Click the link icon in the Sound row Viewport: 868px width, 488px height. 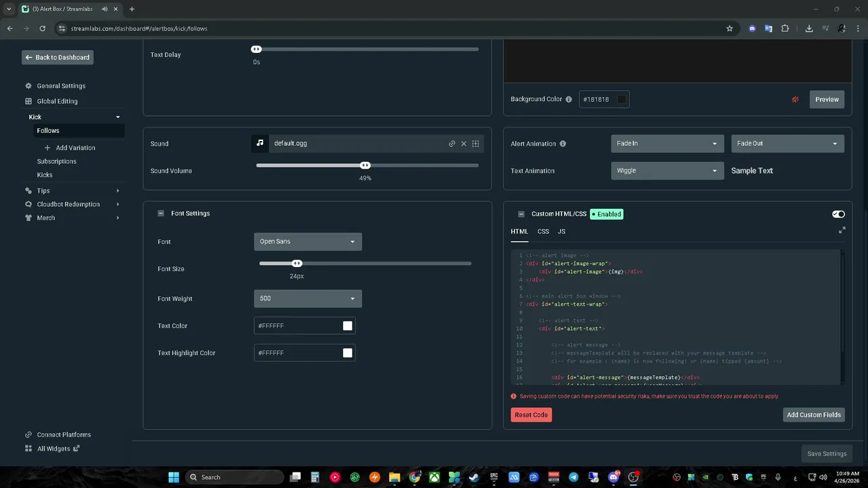pos(452,144)
